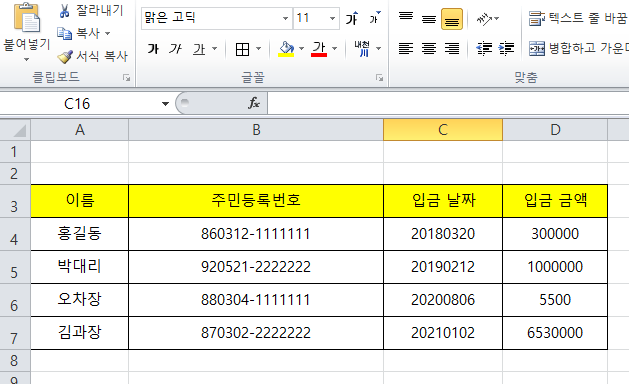This screenshot has height=384, width=629.
Task: Open the fill color dropdown arrow
Action: pyautogui.click(x=301, y=49)
